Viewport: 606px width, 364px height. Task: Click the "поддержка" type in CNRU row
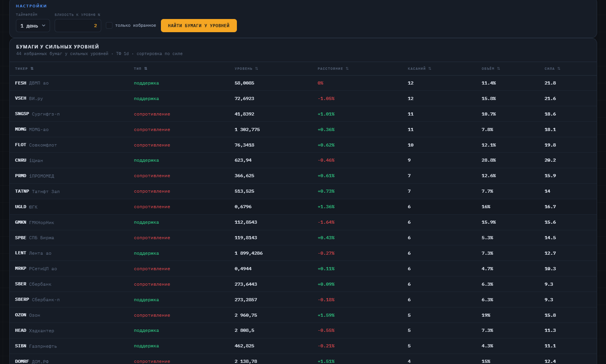tap(146, 160)
